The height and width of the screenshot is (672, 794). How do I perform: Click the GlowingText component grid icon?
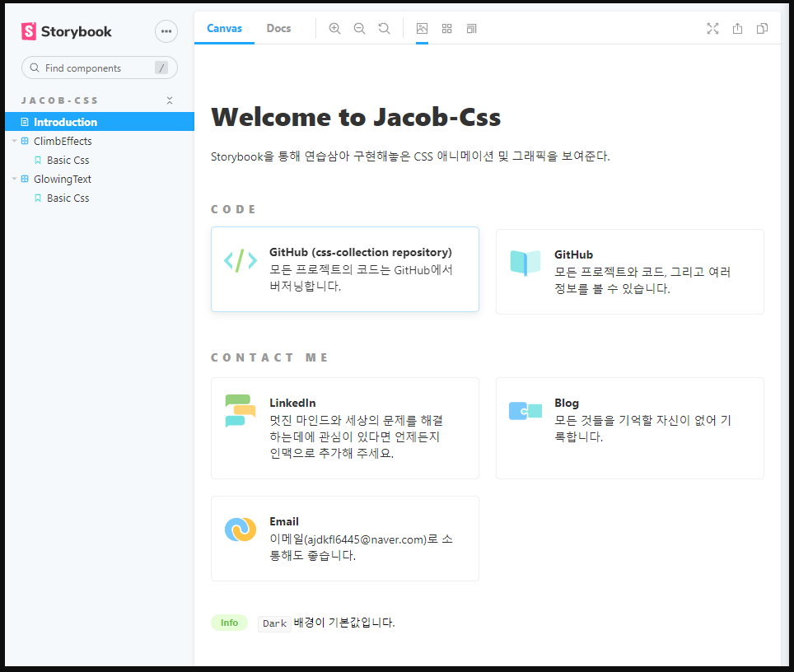[25, 179]
